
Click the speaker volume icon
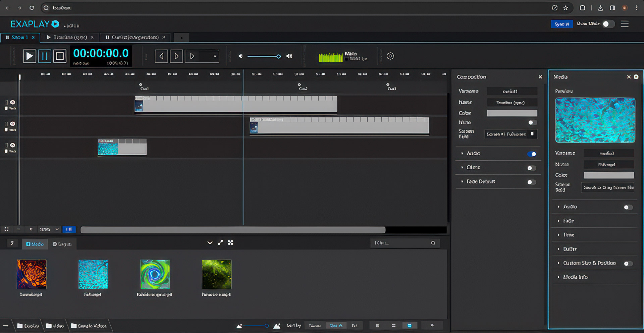click(289, 56)
